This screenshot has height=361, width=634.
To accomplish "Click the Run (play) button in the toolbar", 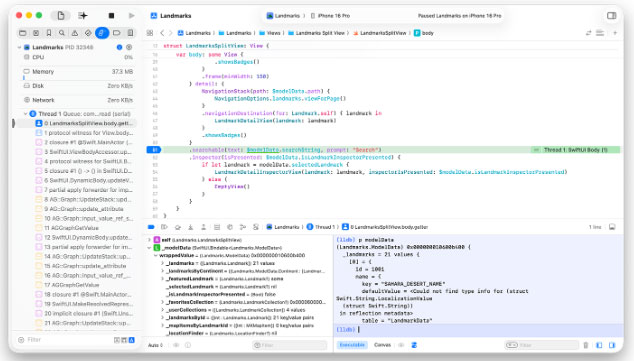I will (x=131, y=15).
